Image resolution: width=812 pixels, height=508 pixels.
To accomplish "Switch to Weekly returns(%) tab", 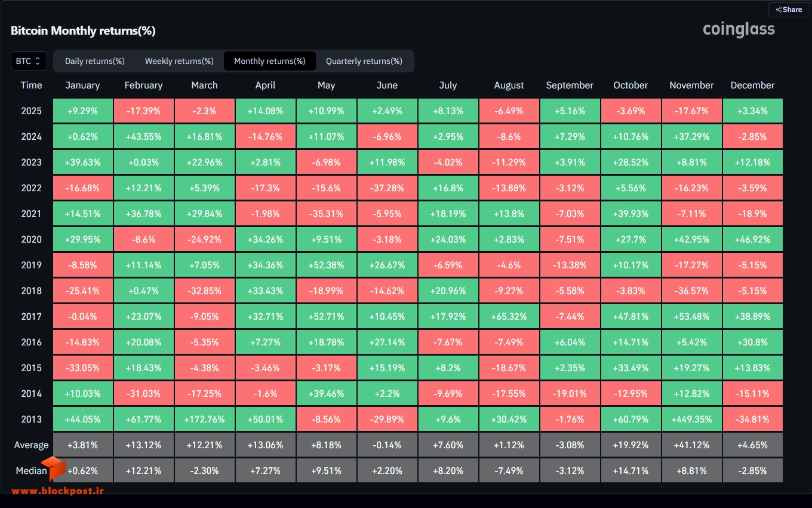I will pyautogui.click(x=179, y=61).
